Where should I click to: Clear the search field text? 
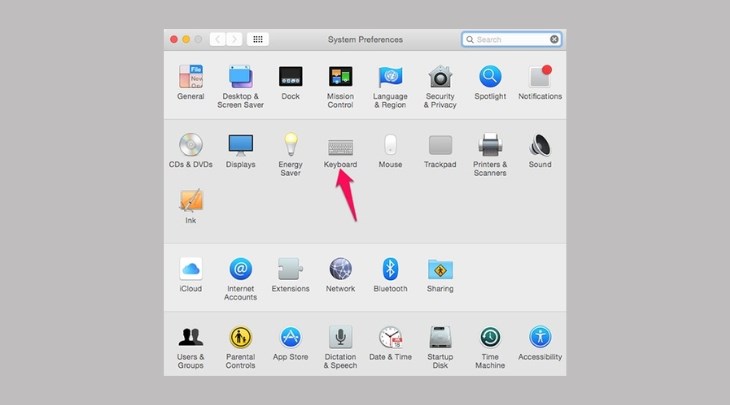(554, 40)
